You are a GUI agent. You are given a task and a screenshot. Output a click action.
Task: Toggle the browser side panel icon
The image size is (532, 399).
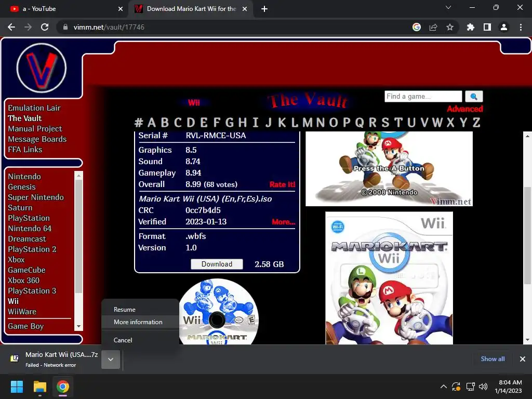click(x=487, y=27)
